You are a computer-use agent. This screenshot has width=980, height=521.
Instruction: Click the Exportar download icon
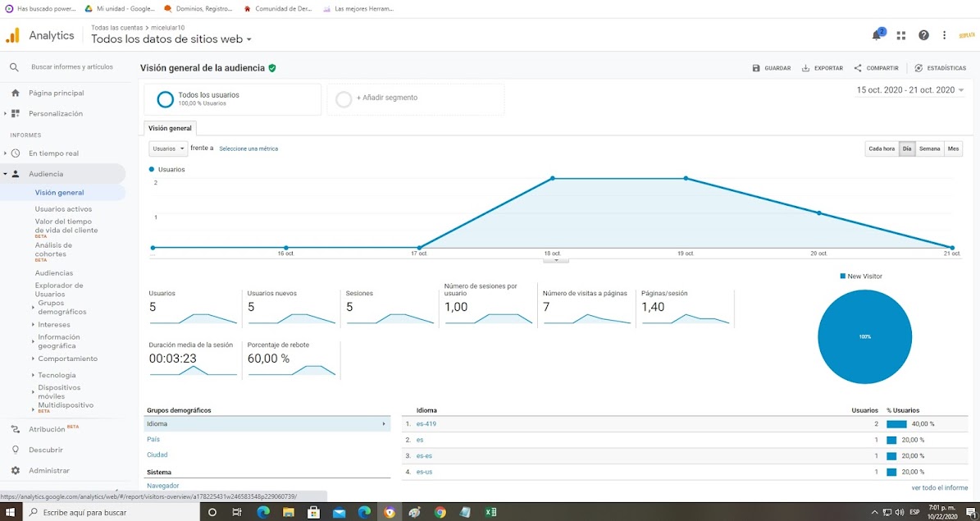click(805, 68)
